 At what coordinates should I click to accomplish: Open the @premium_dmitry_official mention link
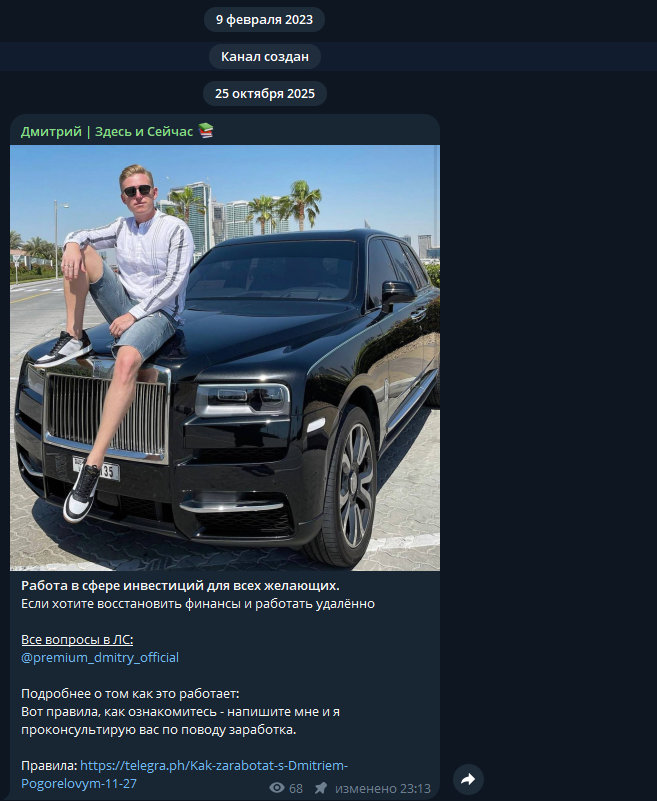point(100,657)
